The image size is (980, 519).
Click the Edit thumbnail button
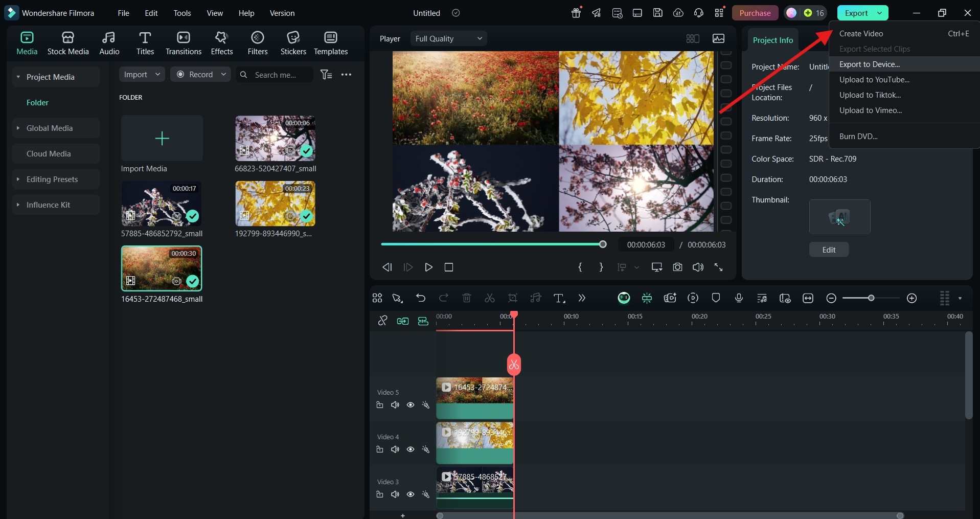coord(829,250)
